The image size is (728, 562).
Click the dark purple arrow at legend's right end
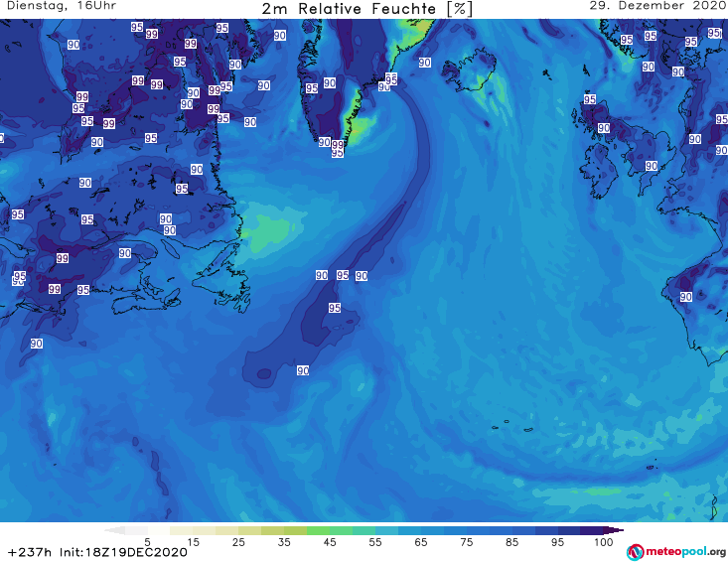pos(614,530)
